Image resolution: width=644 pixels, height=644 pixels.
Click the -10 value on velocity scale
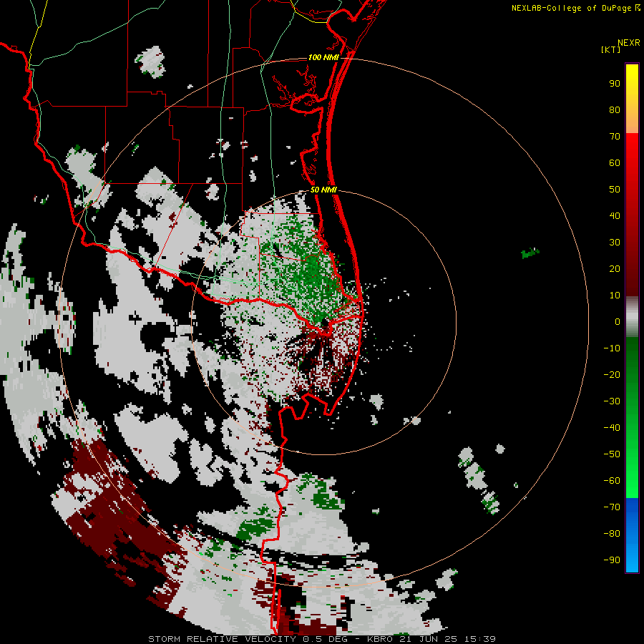(x=612, y=348)
